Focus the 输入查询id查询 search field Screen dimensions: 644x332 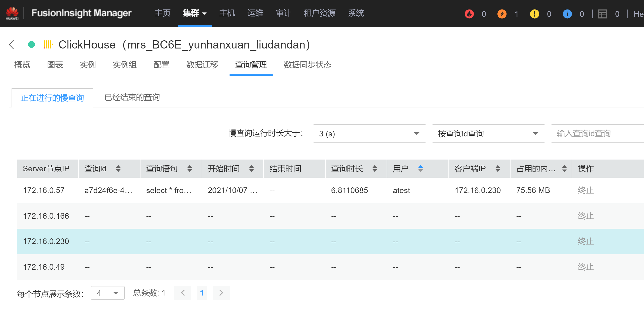598,133
